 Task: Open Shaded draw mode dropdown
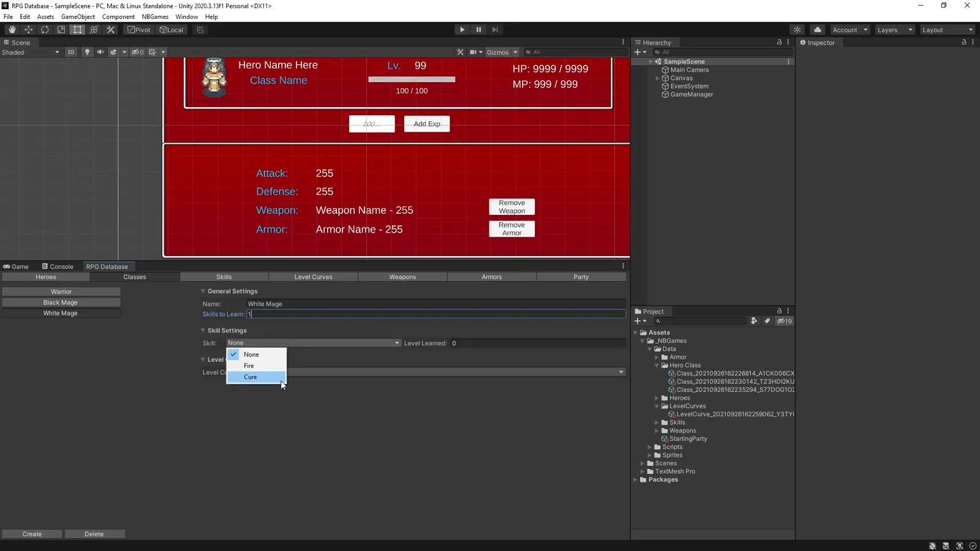point(30,52)
